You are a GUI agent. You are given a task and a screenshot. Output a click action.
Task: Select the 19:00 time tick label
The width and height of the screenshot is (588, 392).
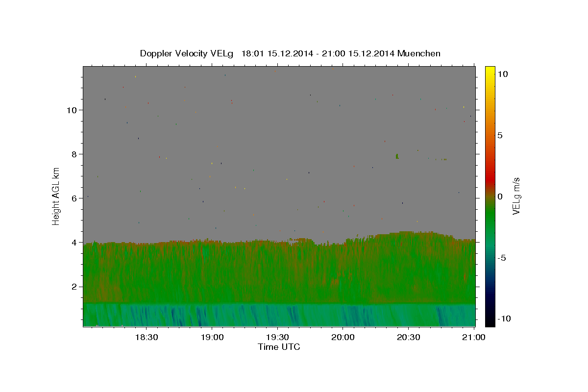[212, 337]
